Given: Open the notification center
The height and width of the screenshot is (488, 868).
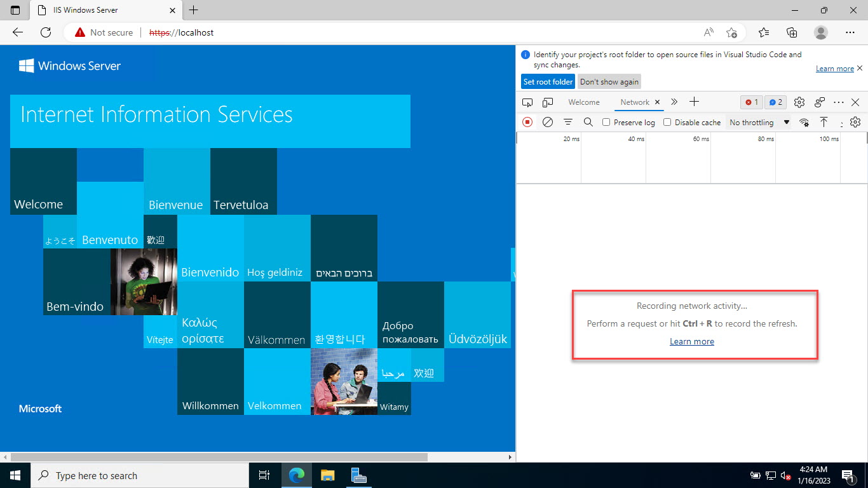Looking at the screenshot, I should click(x=847, y=475).
